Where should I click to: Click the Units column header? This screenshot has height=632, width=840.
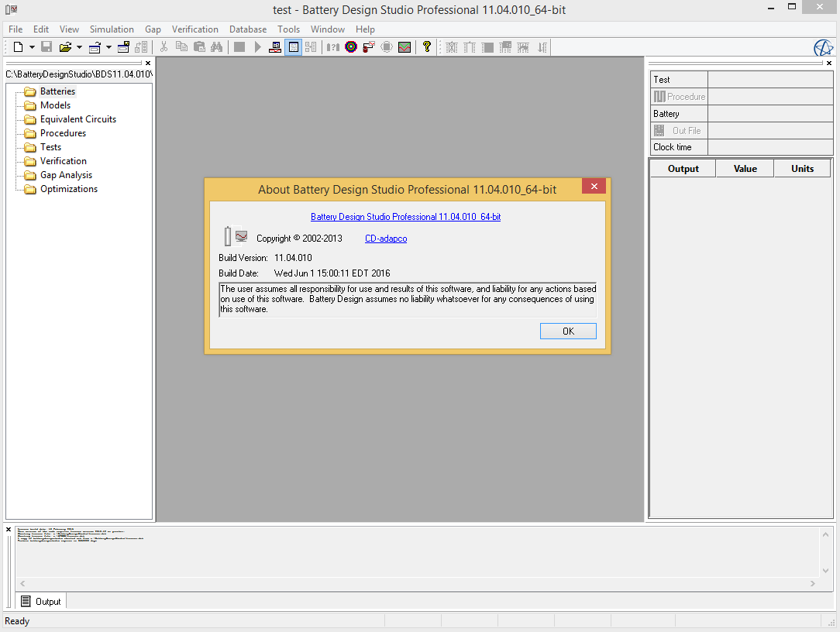[x=802, y=169]
